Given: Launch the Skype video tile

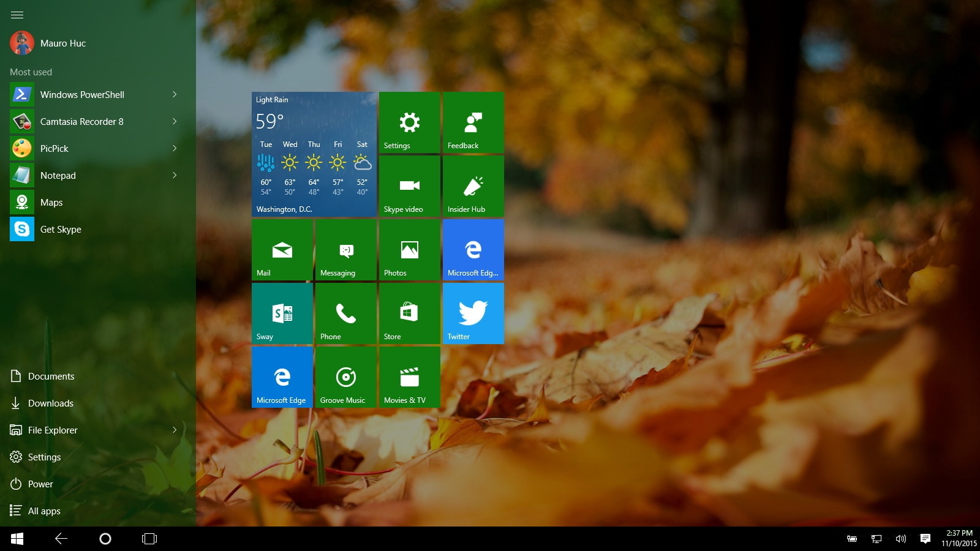Looking at the screenshot, I should 409,186.
